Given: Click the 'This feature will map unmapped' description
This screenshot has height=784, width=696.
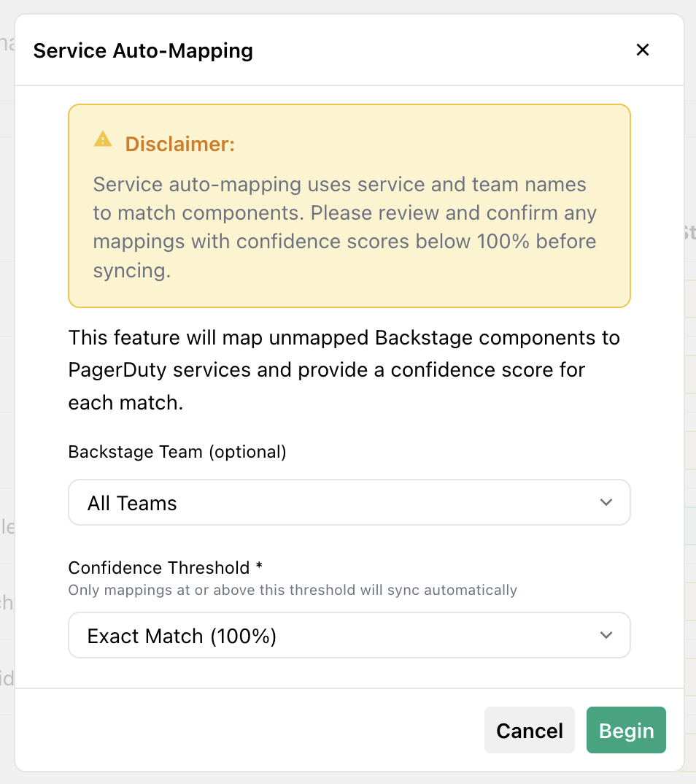Looking at the screenshot, I should coord(344,370).
